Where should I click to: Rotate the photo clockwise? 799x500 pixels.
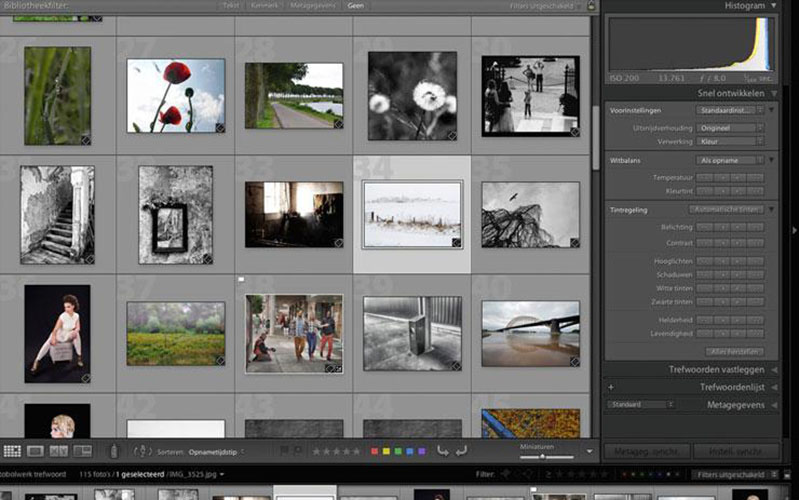pyautogui.click(x=461, y=452)
